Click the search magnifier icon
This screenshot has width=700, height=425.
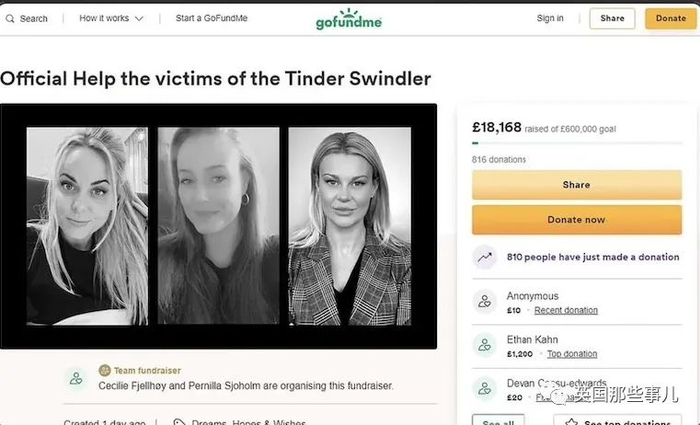(10, 19)
